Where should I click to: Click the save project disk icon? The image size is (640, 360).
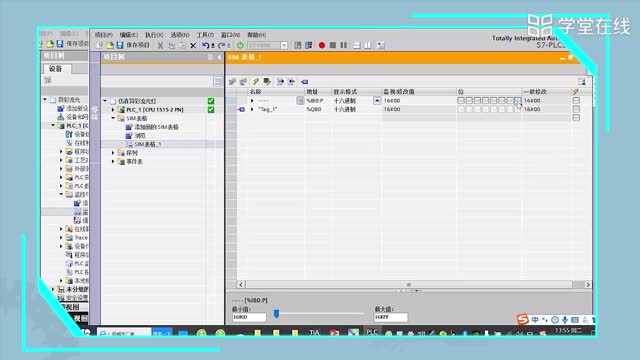[x=119, y=45]
